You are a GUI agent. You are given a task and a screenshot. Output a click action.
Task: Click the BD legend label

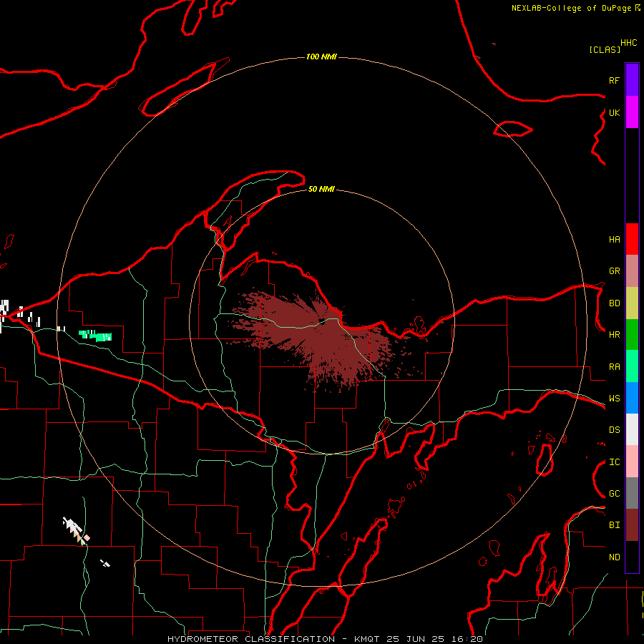point(614,303)
